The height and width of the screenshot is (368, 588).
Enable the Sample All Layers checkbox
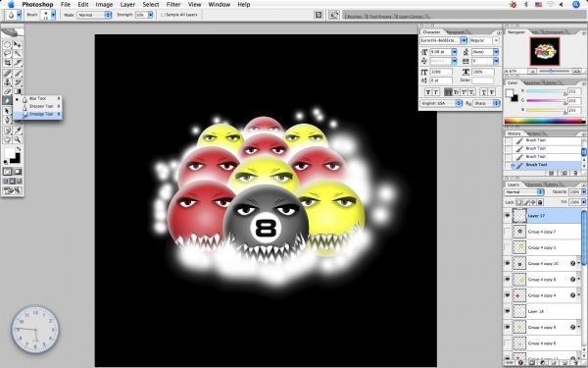[163, 15]
